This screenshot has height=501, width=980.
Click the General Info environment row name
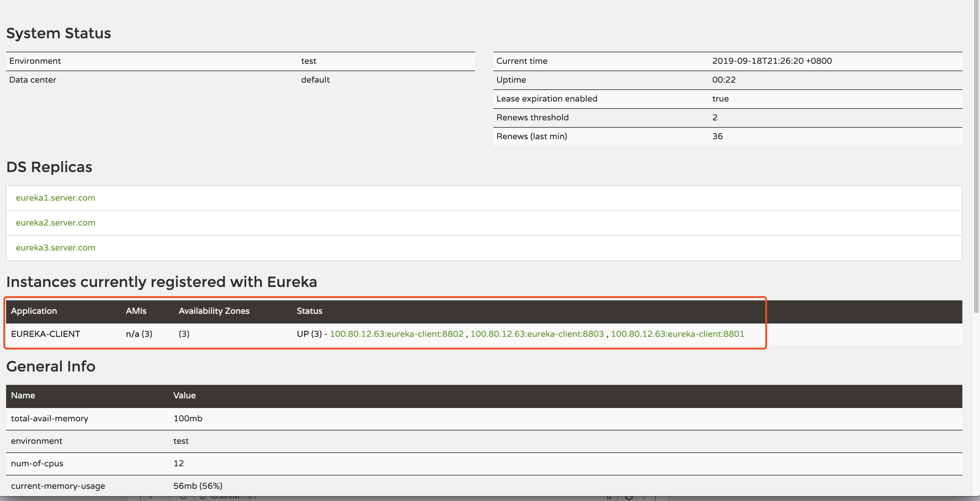coord(37,441)
